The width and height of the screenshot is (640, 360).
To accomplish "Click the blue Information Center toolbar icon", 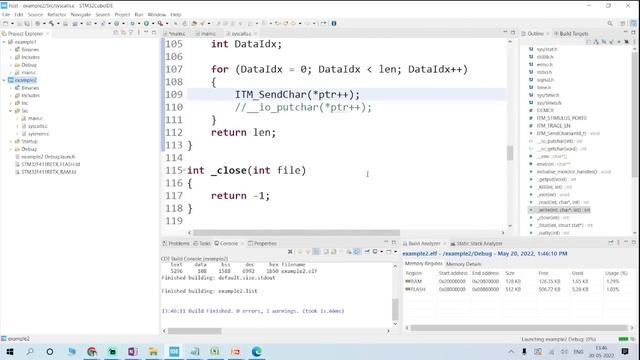I will pyautogui.click(x=334, y=24).
